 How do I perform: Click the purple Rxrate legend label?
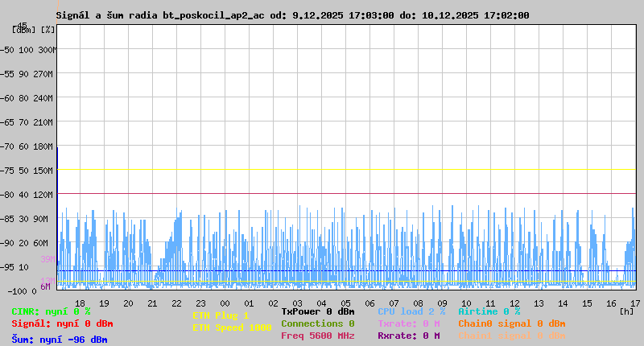[408, 336]
